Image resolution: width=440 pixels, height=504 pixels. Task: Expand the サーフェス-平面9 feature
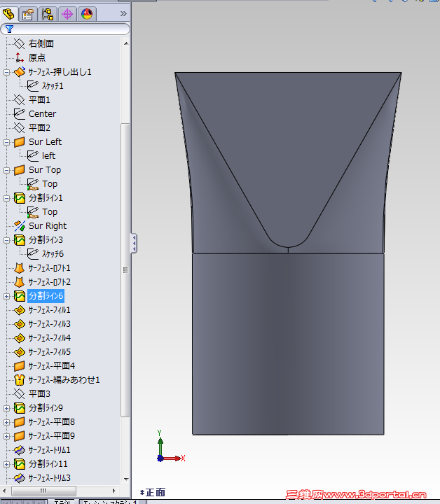(6, 436)
